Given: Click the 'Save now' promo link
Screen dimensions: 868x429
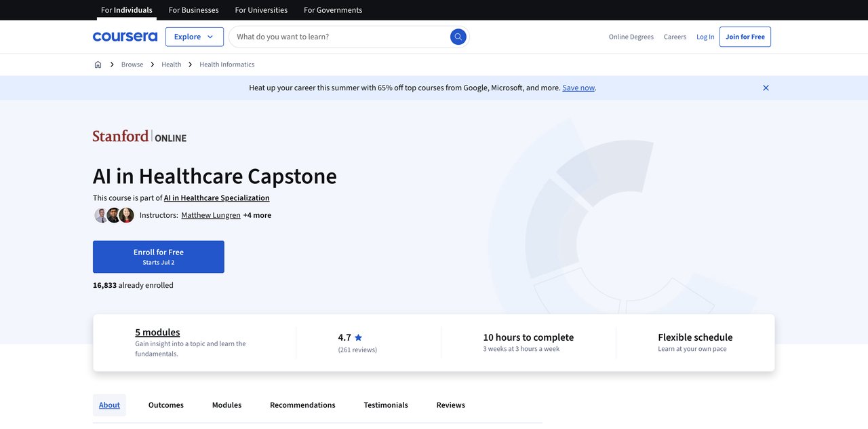Looking at the screenshot, I should click(578, 88).
